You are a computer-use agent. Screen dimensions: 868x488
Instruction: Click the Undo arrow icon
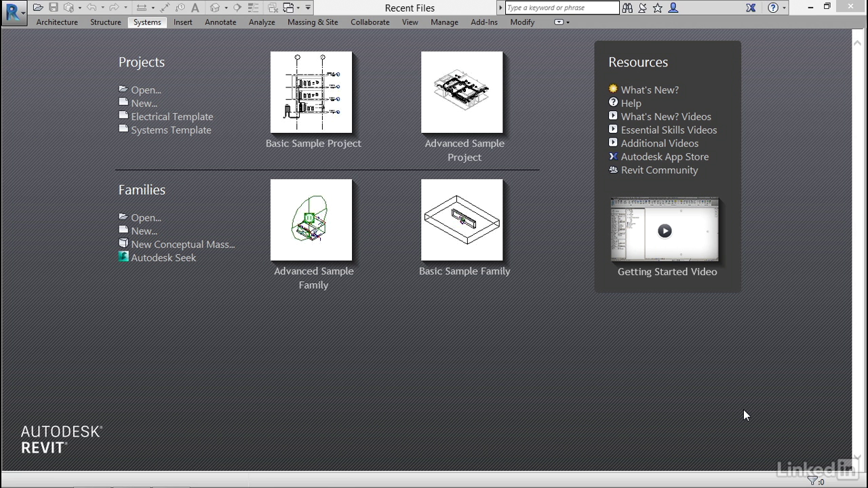click(x=92, y=7)
